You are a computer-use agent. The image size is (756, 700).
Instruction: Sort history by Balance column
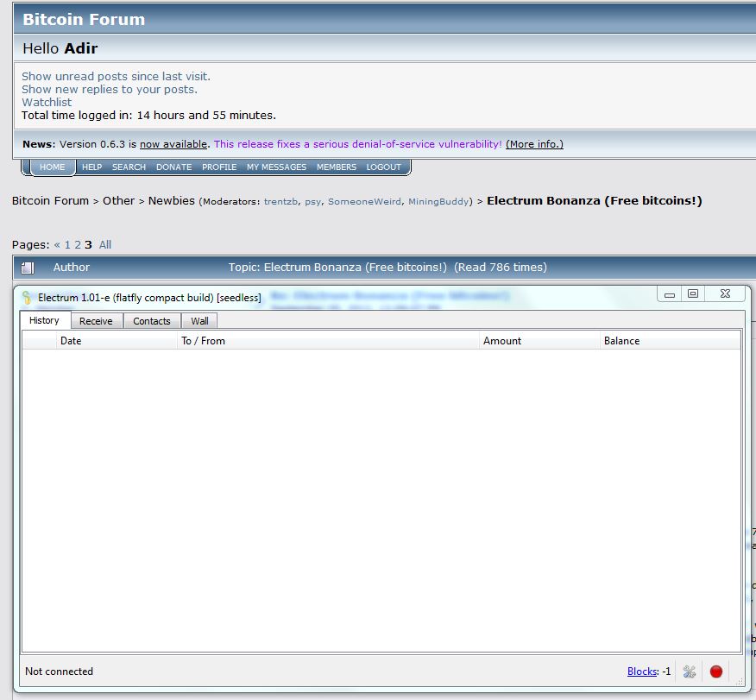click(x=670, y=341)
